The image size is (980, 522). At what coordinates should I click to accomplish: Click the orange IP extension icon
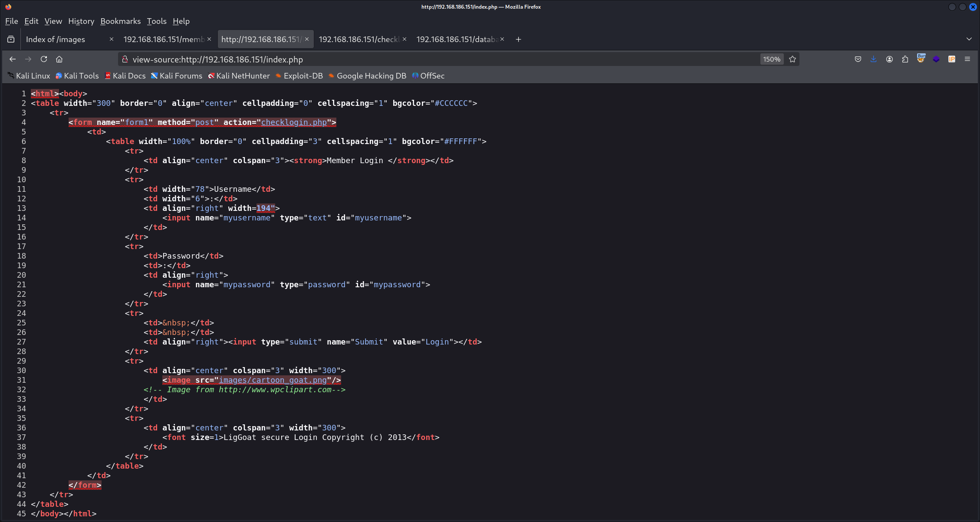point(952,59)
